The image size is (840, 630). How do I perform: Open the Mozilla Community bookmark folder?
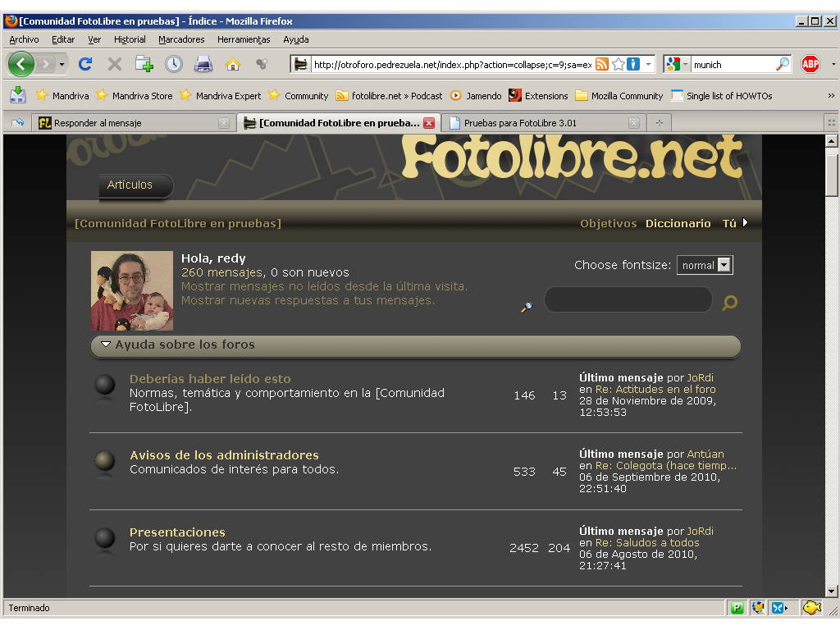tap(619, 95)
